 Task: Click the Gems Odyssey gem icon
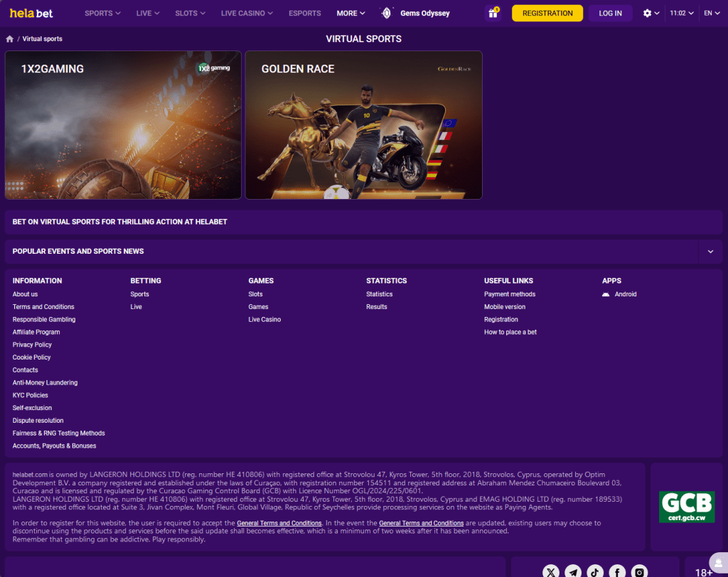coord(386,13)
